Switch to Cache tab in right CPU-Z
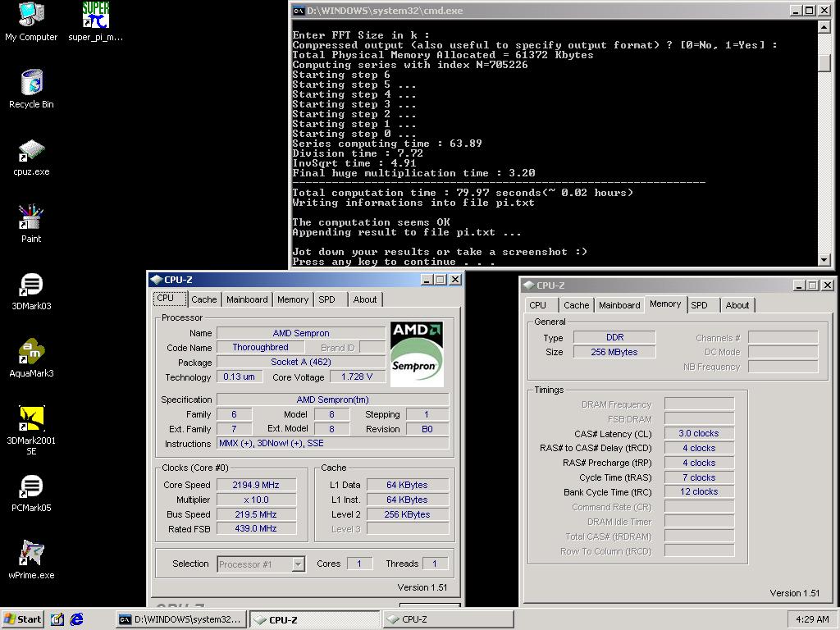The height and width of the screenshot is (630, 840). pos(577,305)
